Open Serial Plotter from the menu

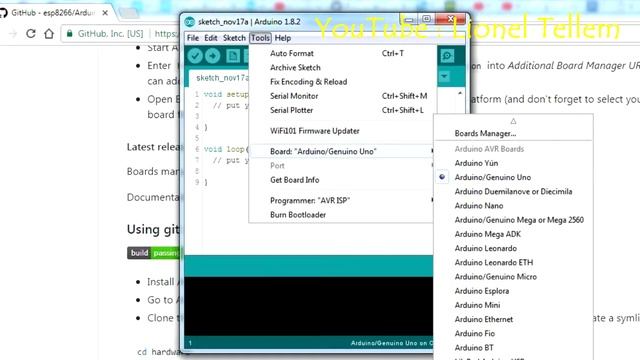pyautogui.click(x=341, y=110)
